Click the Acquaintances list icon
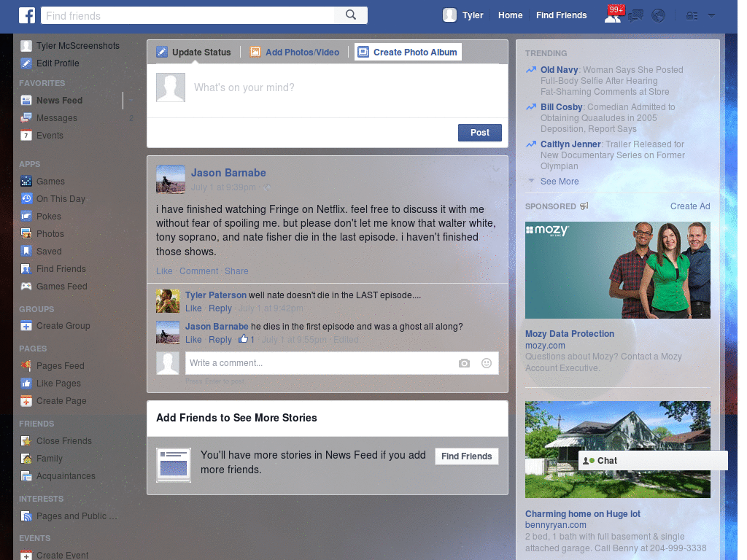 [x=26, y=476]
